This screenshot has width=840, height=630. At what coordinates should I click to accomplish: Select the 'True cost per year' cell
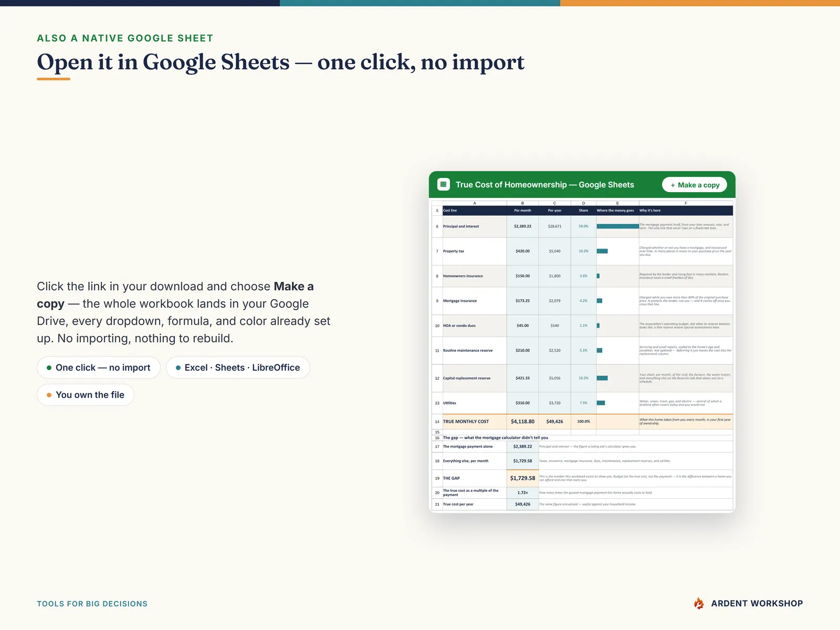pyautogui.click(x=475, y=504)
